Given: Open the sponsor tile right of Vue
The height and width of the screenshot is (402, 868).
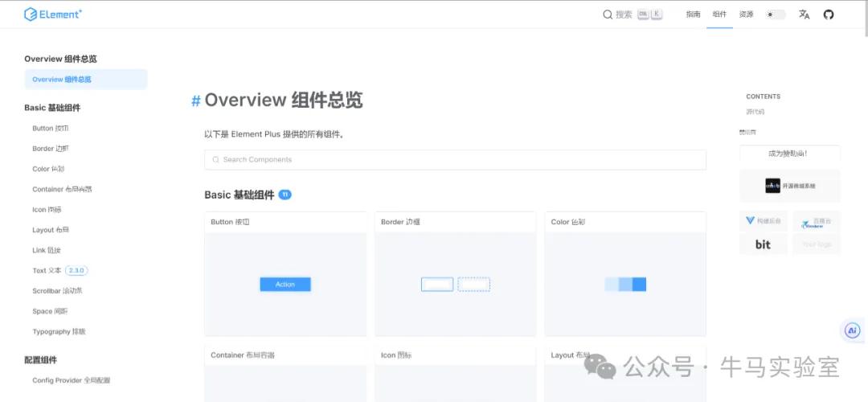Looking at the screenshot, I should (x=816, y=221).
